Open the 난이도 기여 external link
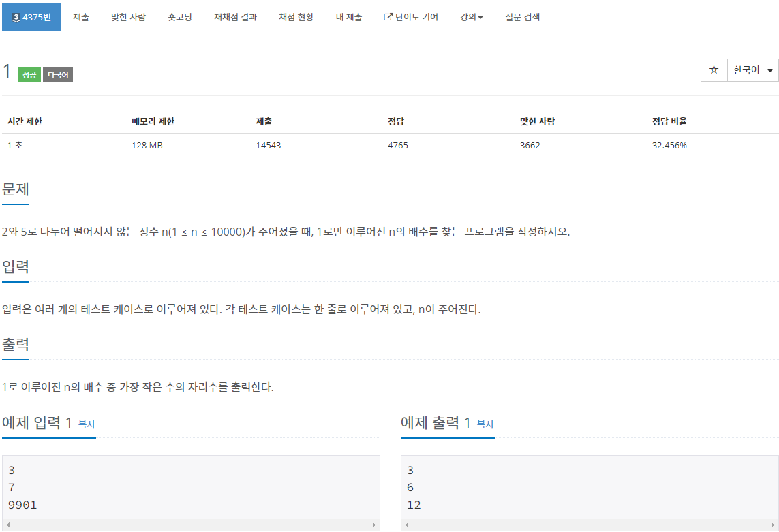779x532 pixels. pyautogui.click(x=411, y=18)
